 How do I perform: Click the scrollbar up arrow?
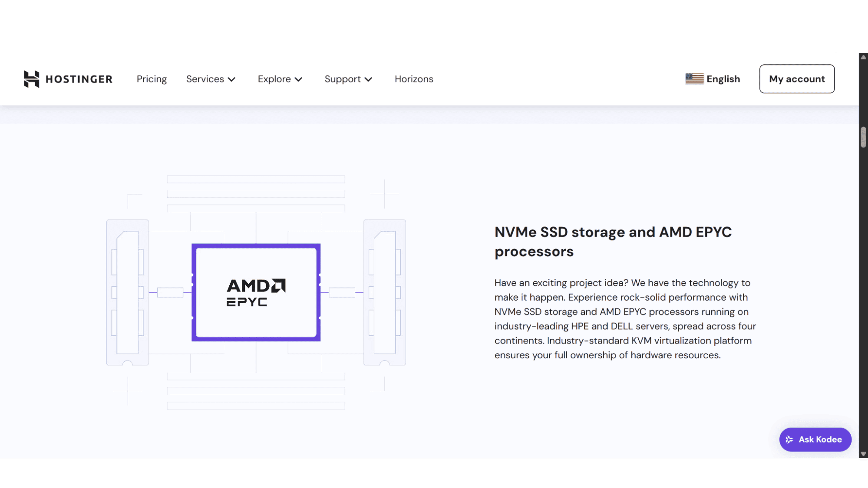point(863,57)
